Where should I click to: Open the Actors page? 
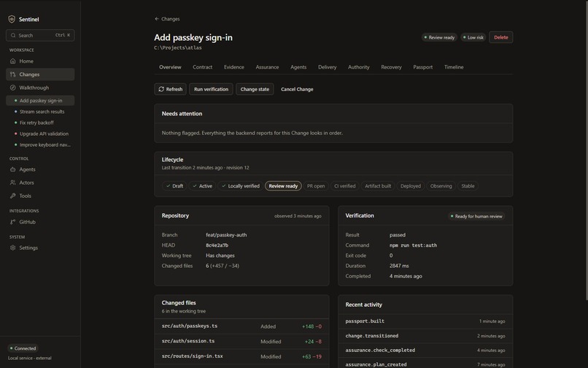point(40,183)
